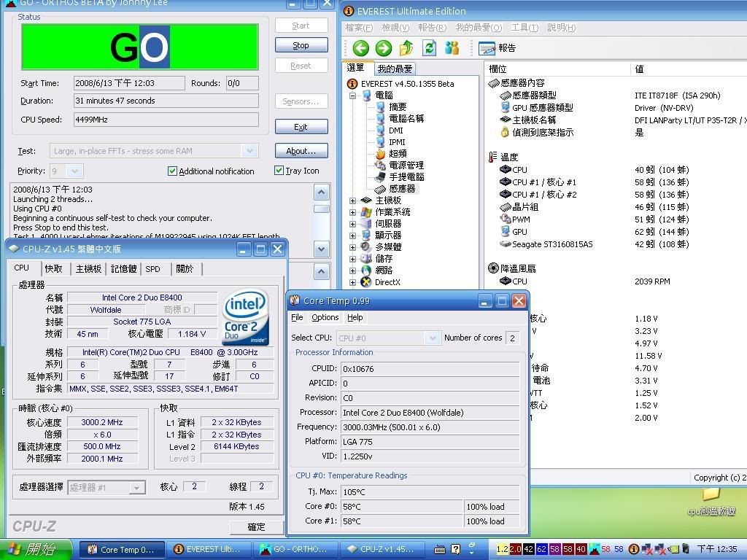Open Core Temp Options menu
This screenshot has width=747, height=560.
click(x=325, y=318)
